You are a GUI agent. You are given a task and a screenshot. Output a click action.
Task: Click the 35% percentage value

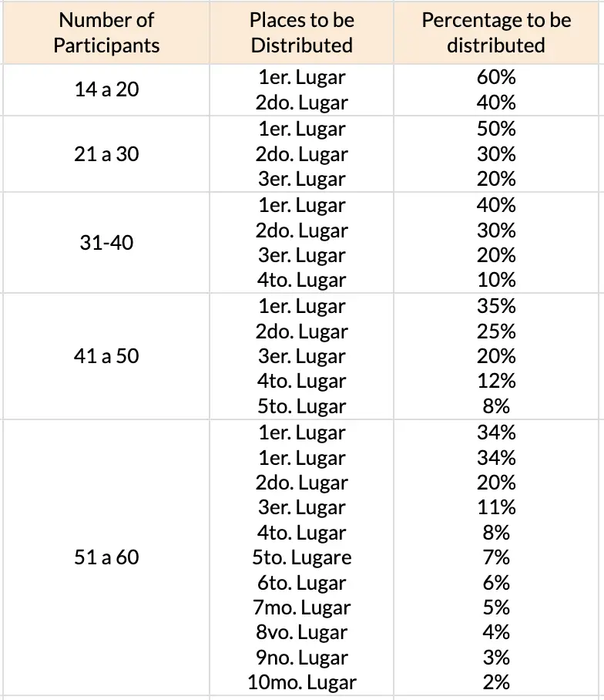(496, 306)
